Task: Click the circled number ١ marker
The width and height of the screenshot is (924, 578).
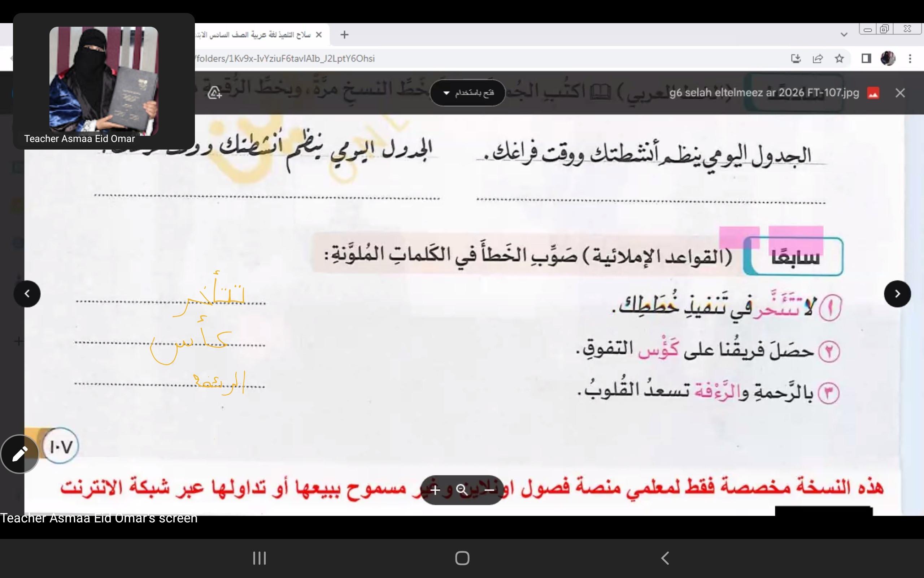Action: pyautogui.click(x=830, y=308)
